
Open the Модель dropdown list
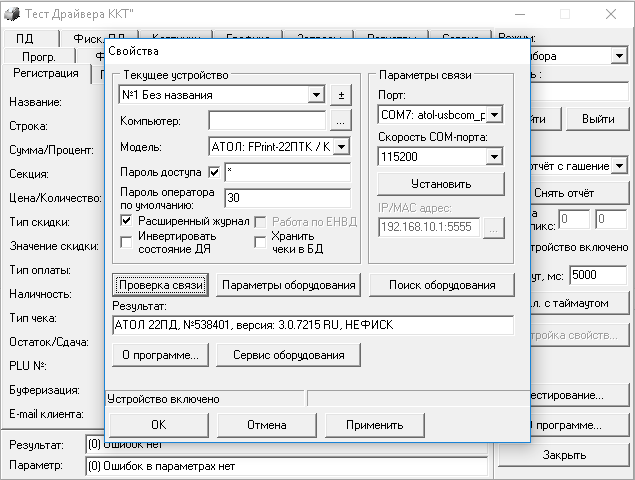click(340, 147)
